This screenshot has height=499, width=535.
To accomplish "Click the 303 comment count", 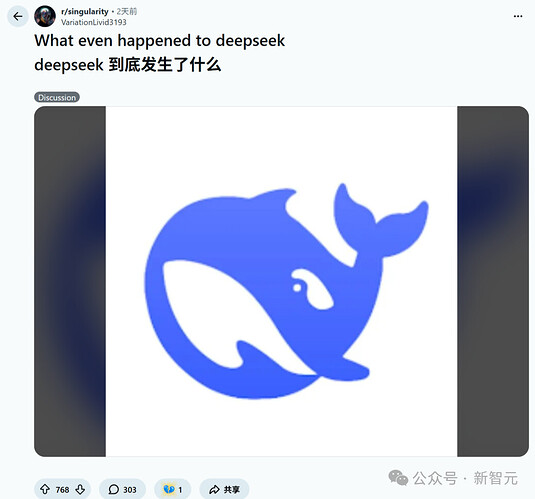I will tap(130, 490).
